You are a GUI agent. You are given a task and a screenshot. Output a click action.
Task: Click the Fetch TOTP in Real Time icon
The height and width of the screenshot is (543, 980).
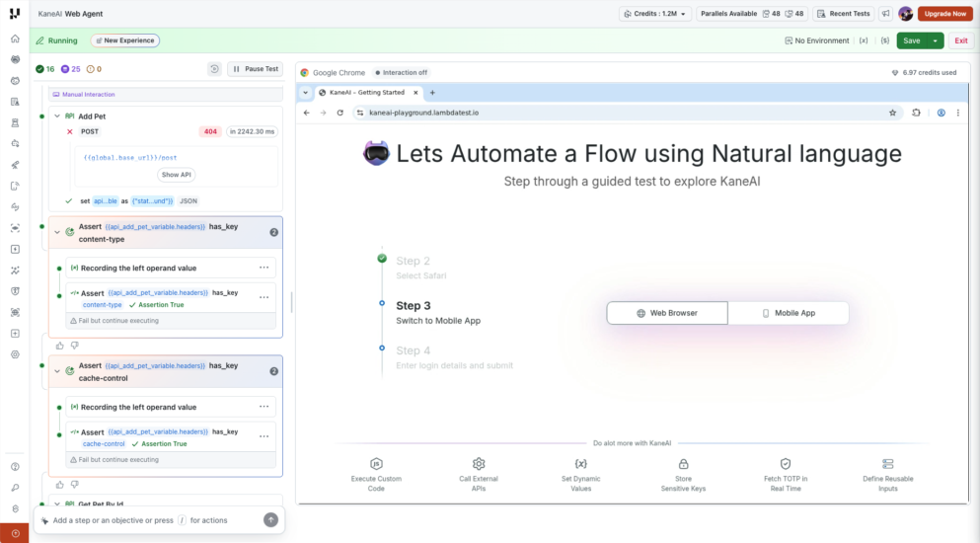pyautogui.click(x=786, y=464)
